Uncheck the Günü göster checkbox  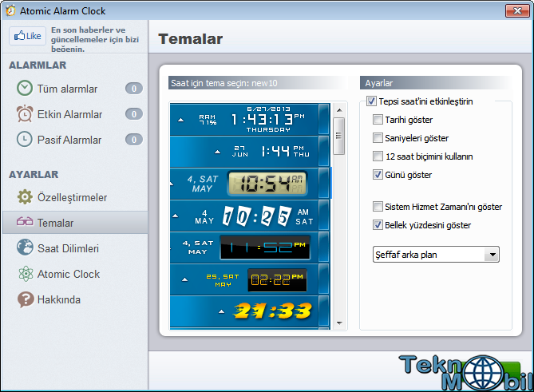pos(378,175)
